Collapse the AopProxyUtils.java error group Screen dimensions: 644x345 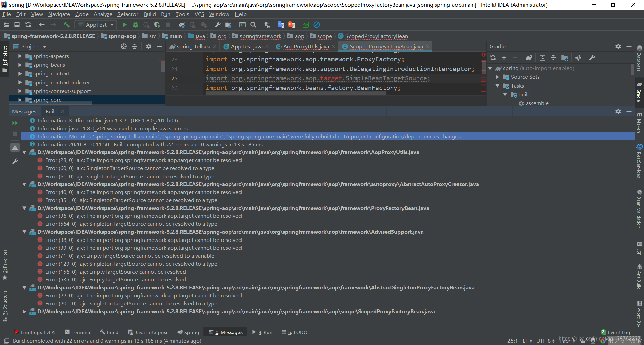pyautogui.click(x=24, y=152)
